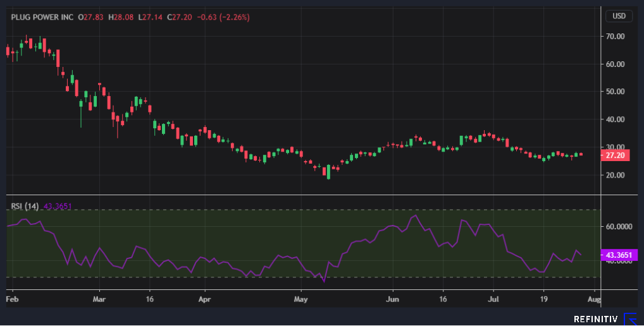Click the PLUG POWER INC symbol title
The image size is (644, 326).
click(42, 17)
